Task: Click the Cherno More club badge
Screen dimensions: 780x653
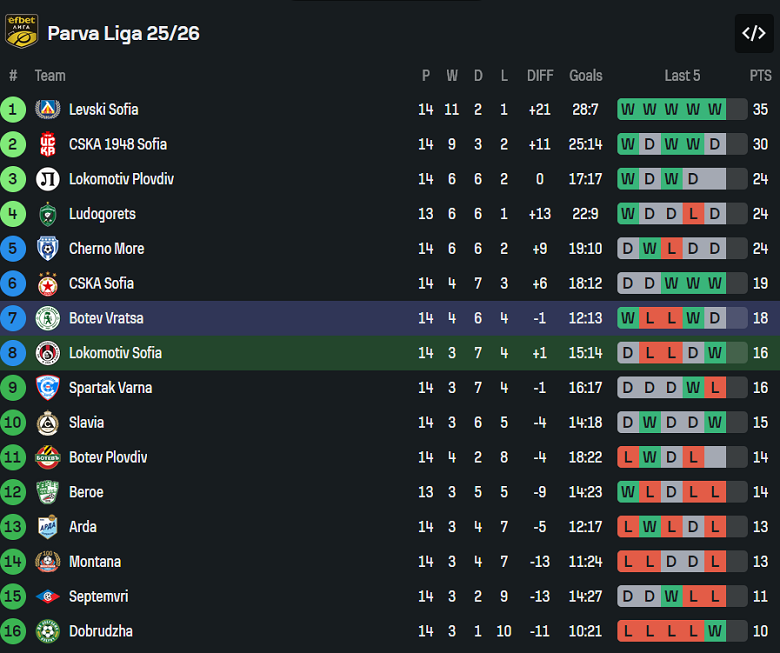Action: 47,248
